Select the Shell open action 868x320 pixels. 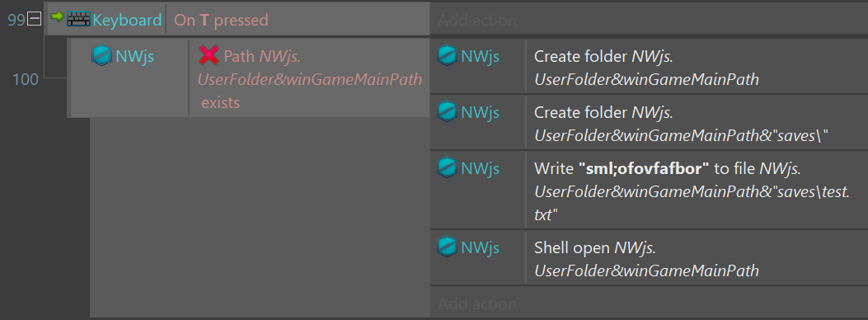pos(646,259)
